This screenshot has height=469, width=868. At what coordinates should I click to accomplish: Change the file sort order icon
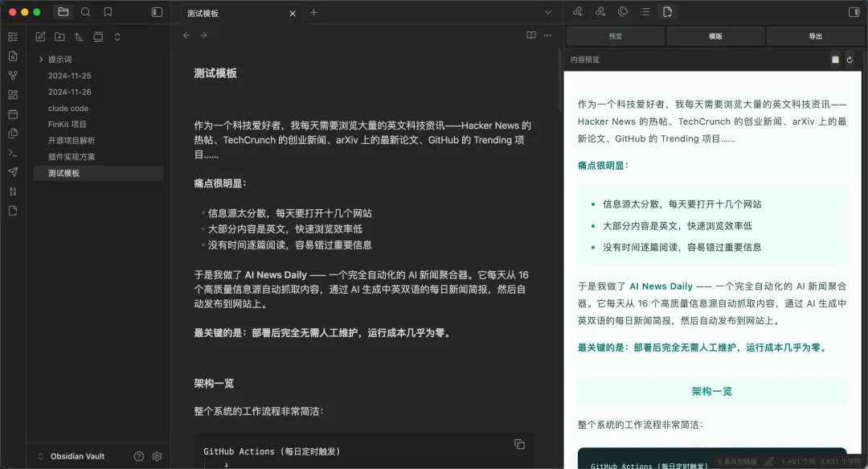pyautogui.click(x=79, y=36)
